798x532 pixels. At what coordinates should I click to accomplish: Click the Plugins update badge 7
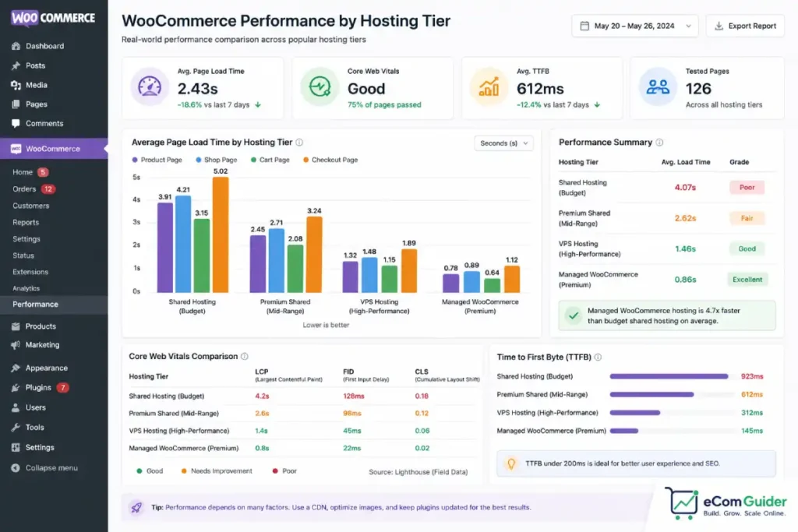[x=62, y=388]
